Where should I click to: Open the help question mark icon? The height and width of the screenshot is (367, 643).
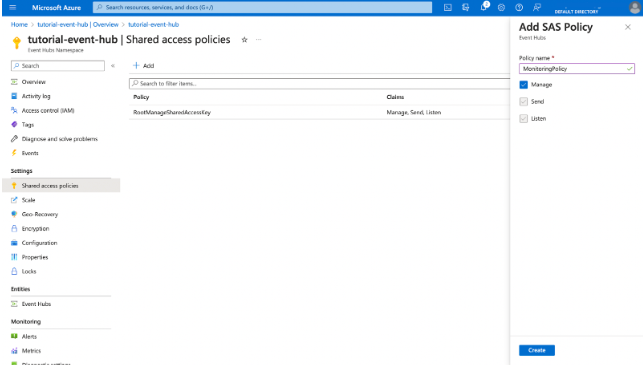click(x=519, y=7)
